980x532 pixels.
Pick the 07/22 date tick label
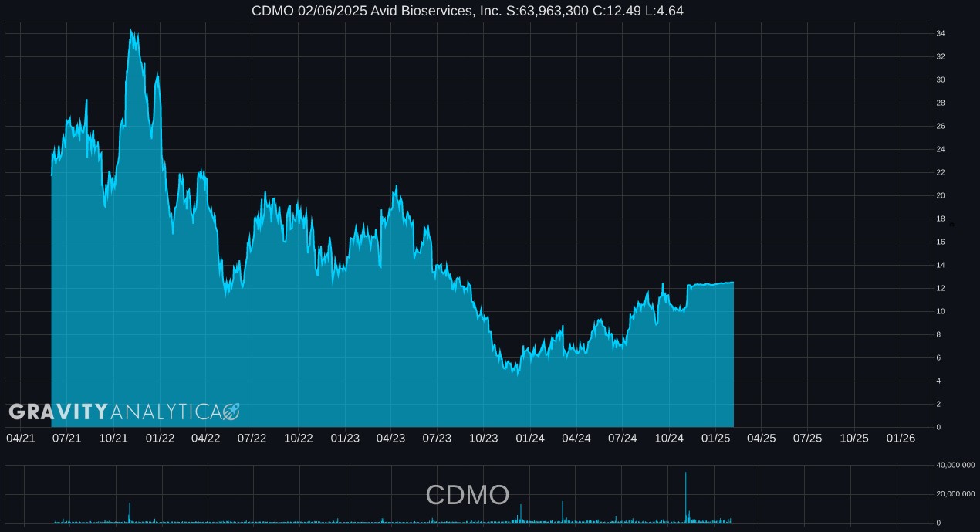pyautogui.click(x=252, y=438)
